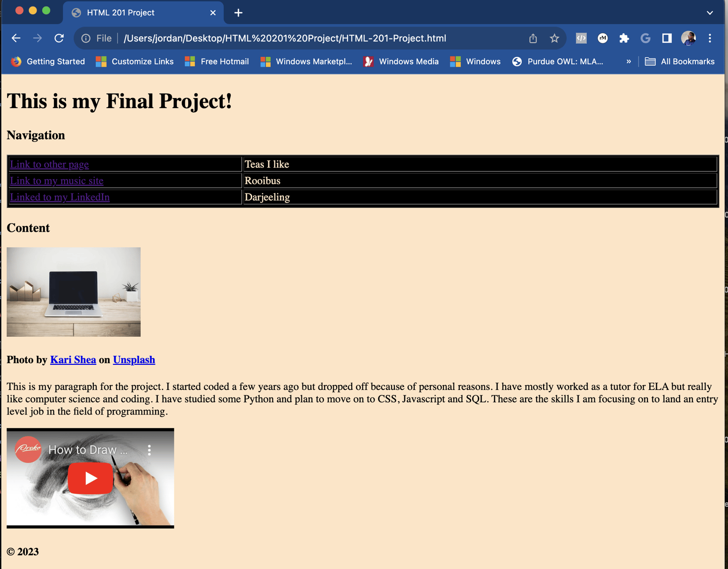Open the Kari Shea photographer link
The image size is (728, 569).
tap(73, 360)
